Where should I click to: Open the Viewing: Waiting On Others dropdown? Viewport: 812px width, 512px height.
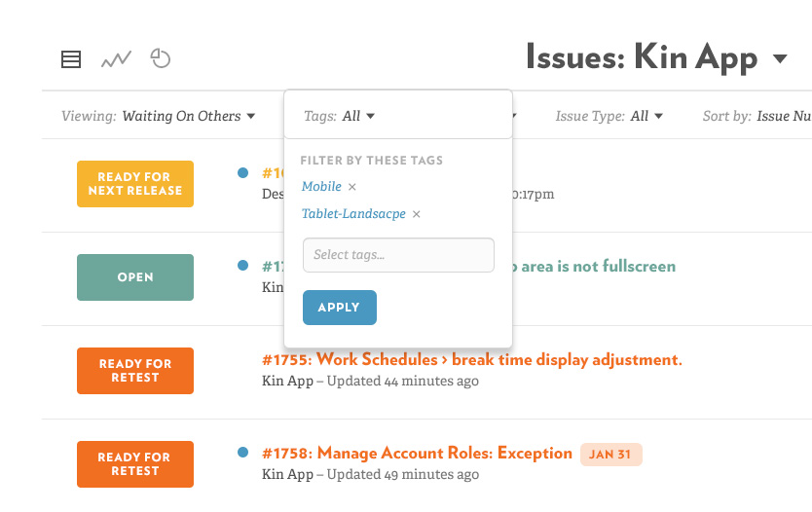pyautogui.click(x=159, y=116)
